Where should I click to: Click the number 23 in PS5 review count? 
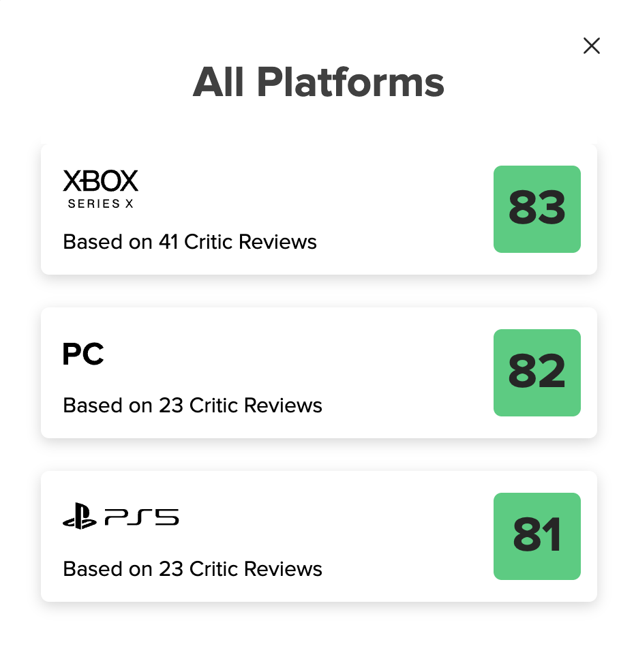[171, 569]
